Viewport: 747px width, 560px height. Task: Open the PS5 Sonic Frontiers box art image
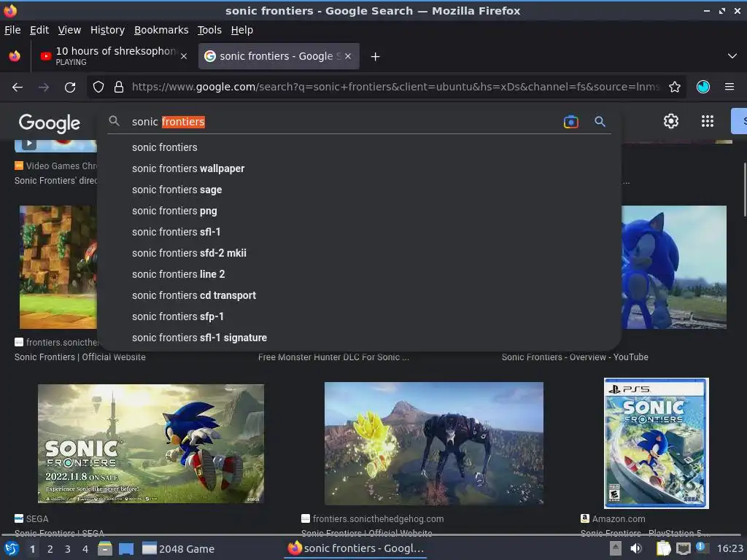[x=656, y=443]
